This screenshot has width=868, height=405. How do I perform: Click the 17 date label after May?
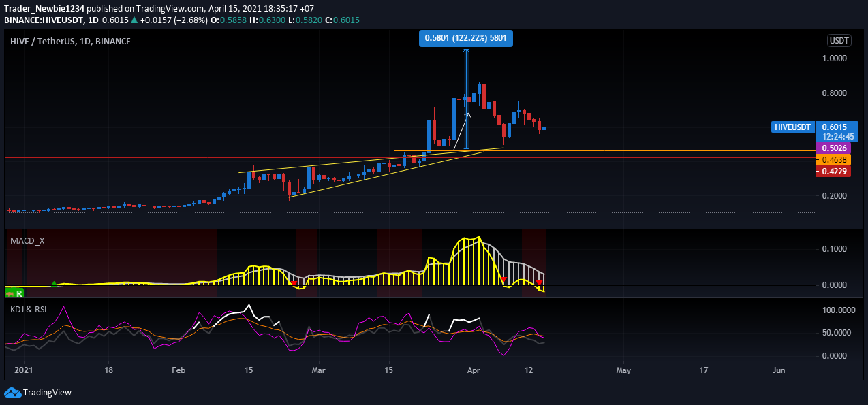(x=704, y=370)
